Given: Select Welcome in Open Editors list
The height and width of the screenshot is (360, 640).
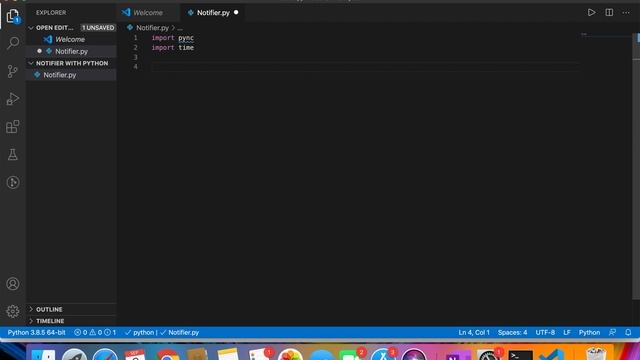Looking at the screenshot, I should pos(71,39).
